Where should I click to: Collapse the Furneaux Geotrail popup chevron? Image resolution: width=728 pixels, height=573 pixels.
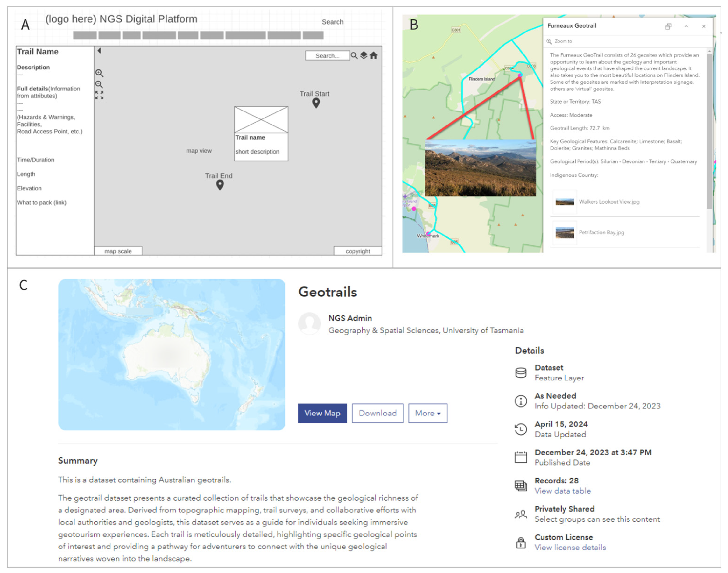[686, 26]
